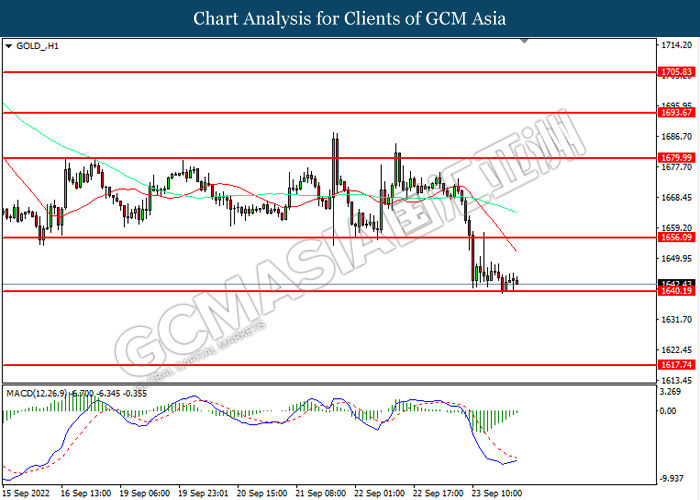700x500 pixels.
Task: Click the 0.00 MACD zero level value
Action: pyautogui.click(x=668, y=411)
